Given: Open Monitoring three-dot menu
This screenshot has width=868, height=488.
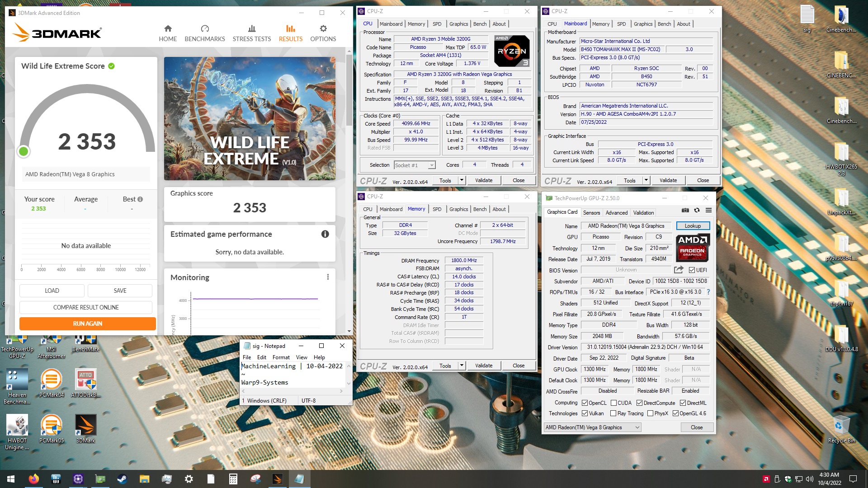Looking at the screenshot, I should [328, 277].
